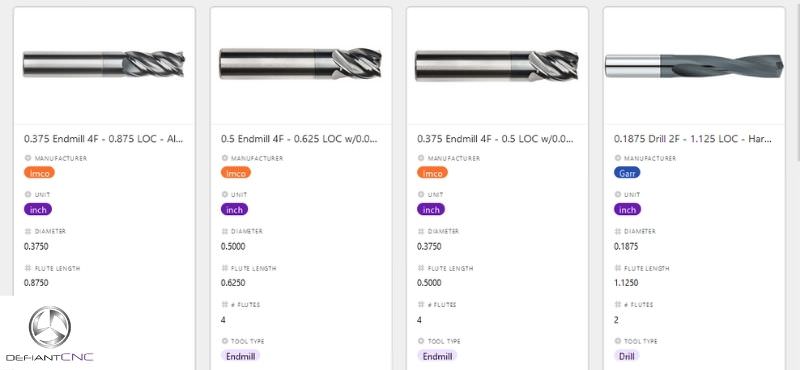Click the Drill tool type tag
The image size is (800, 370).
click(627, 356)
